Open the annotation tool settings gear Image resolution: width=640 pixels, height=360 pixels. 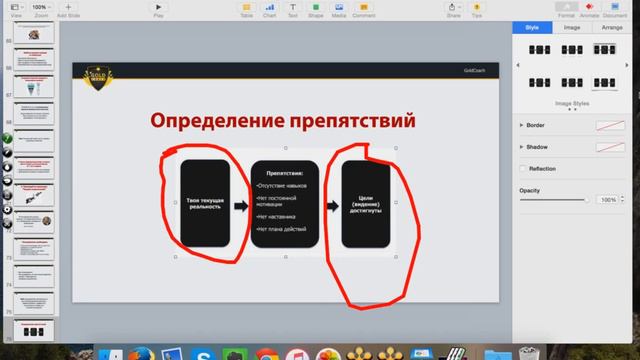click(x=7, y=209)
